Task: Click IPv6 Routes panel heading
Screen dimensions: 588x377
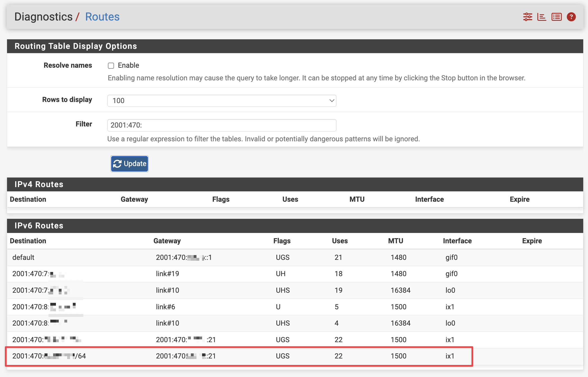Action: pos(39,226)
